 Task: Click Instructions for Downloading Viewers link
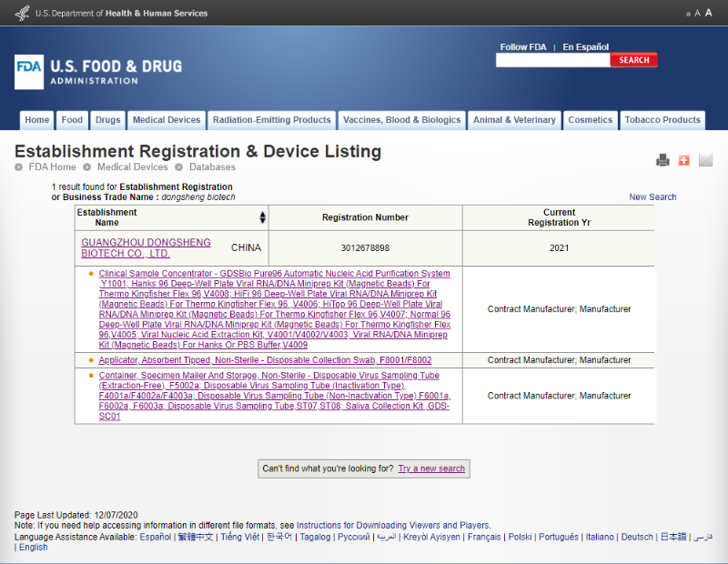point(393,525)
